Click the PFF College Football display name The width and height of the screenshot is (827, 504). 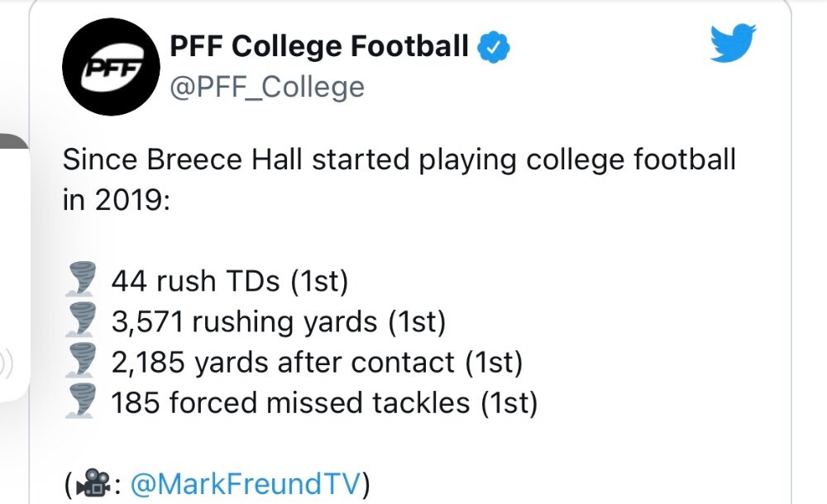(319, 46)
